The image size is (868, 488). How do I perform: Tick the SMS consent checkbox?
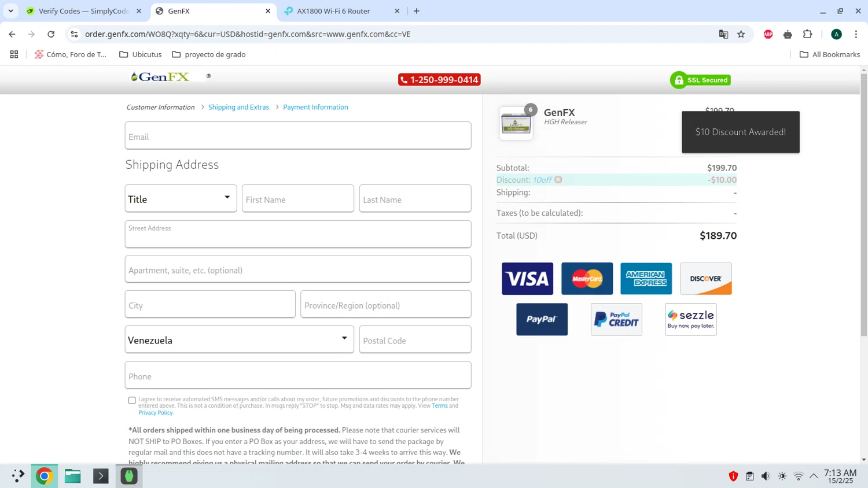click(132, 400)
